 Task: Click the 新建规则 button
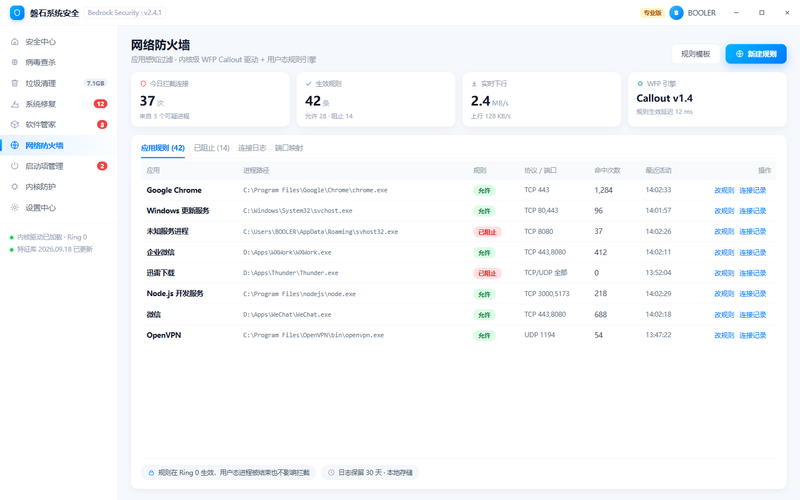click(x=756, y=54)
